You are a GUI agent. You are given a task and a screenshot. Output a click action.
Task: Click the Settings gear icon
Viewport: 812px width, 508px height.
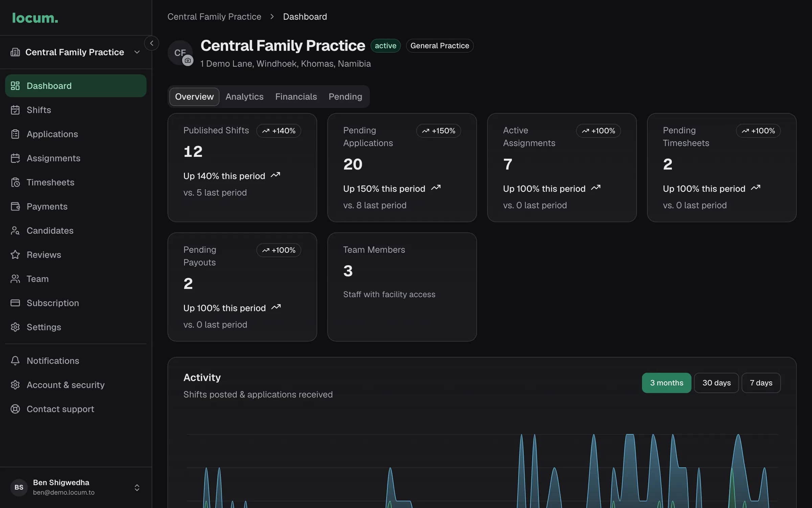coord(15,327)
